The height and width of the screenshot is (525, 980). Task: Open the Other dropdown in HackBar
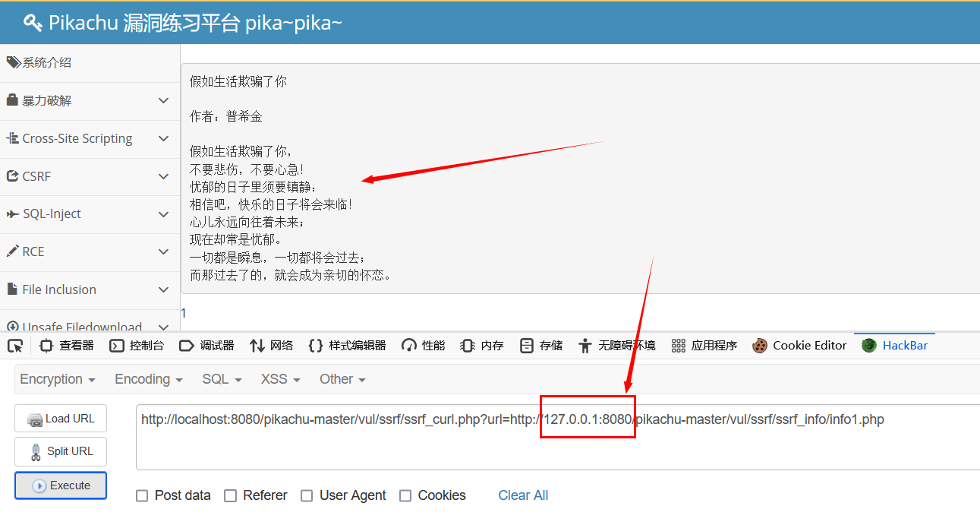click(x=342, y=378)
